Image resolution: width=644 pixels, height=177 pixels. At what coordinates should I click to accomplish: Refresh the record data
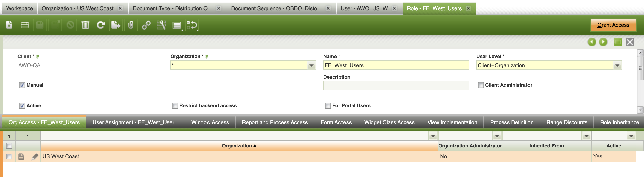100,25
